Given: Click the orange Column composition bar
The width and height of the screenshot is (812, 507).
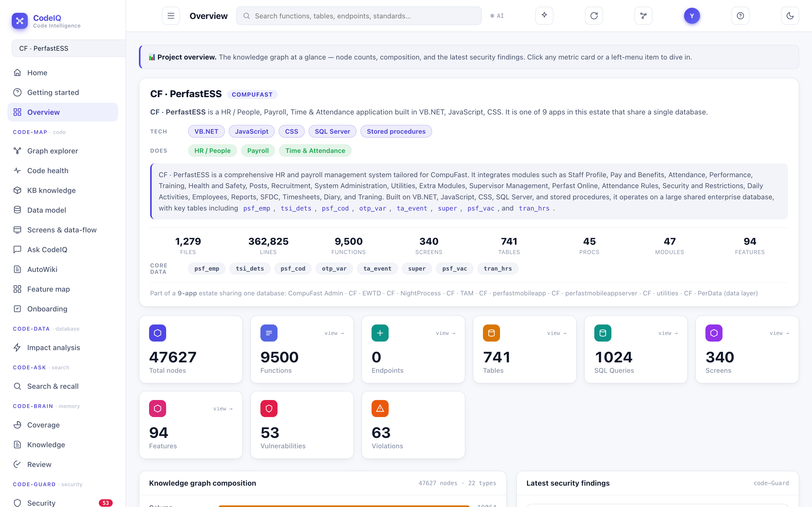Looking at the screenshot, I should pos(344,506).
